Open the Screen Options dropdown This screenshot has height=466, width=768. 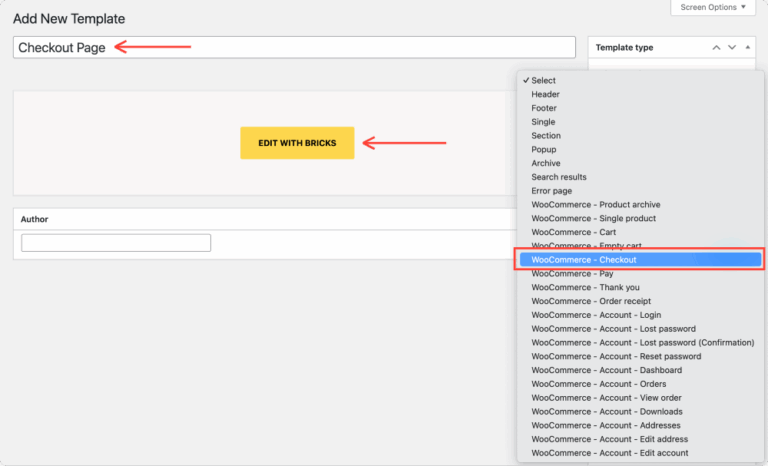click(713, 7)
